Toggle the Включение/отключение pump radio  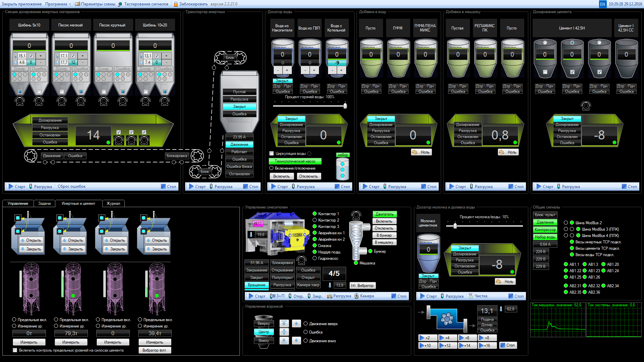pyautogui.click(x=271, y=168)
